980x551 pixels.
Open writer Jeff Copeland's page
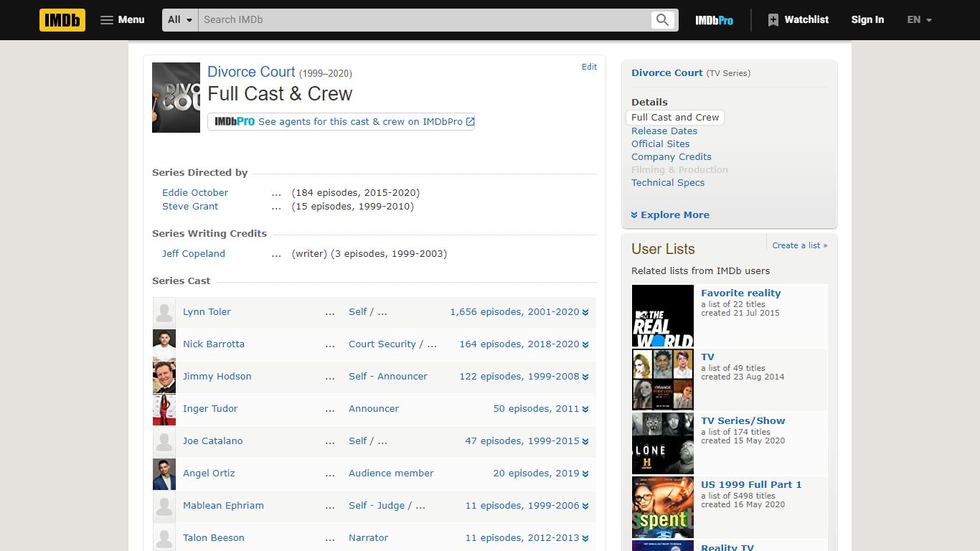coord(194,254)
